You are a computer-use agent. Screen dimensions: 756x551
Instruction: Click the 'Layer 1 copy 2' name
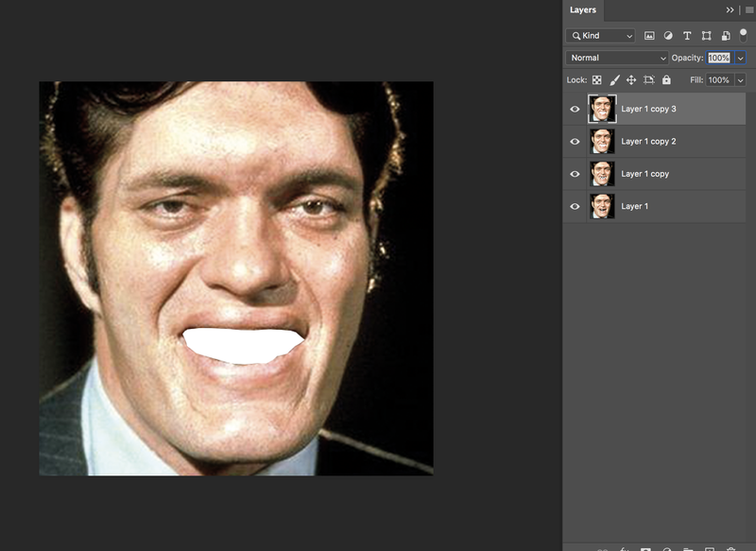[648, 141]
